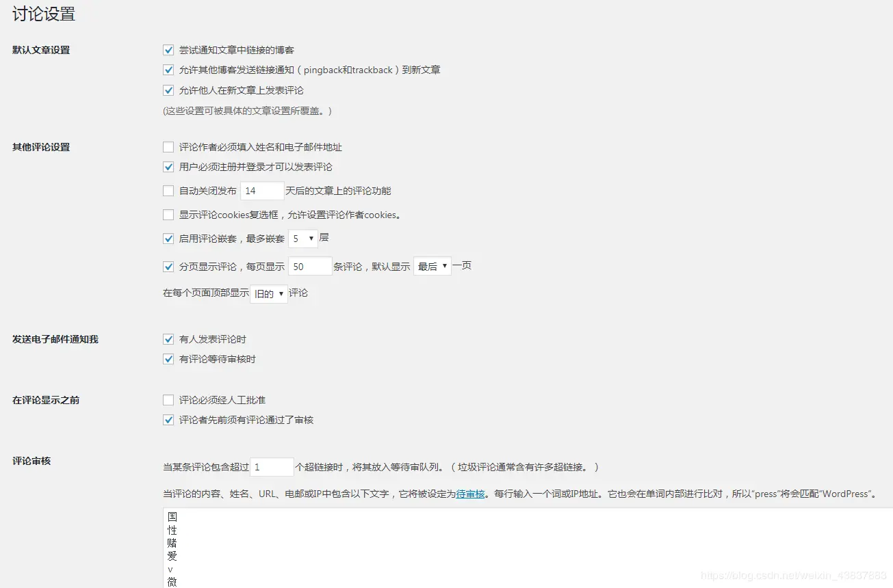This screenshot has height=588, width=893.
Task: 打开最多嵌套层数下拉框
Action: [302, 238]
